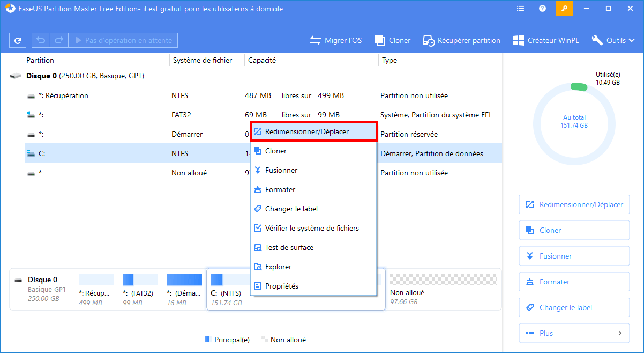Expand the Plus options button

[574, 333]
